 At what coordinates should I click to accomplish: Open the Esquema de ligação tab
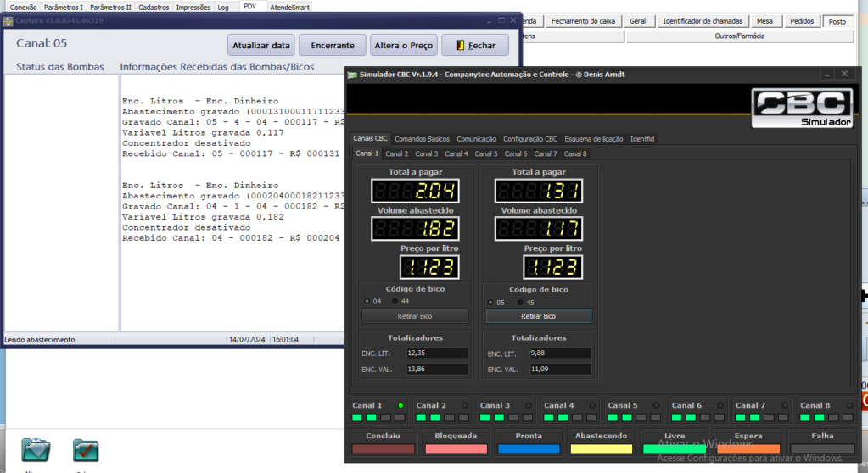(x=593, y=139)
